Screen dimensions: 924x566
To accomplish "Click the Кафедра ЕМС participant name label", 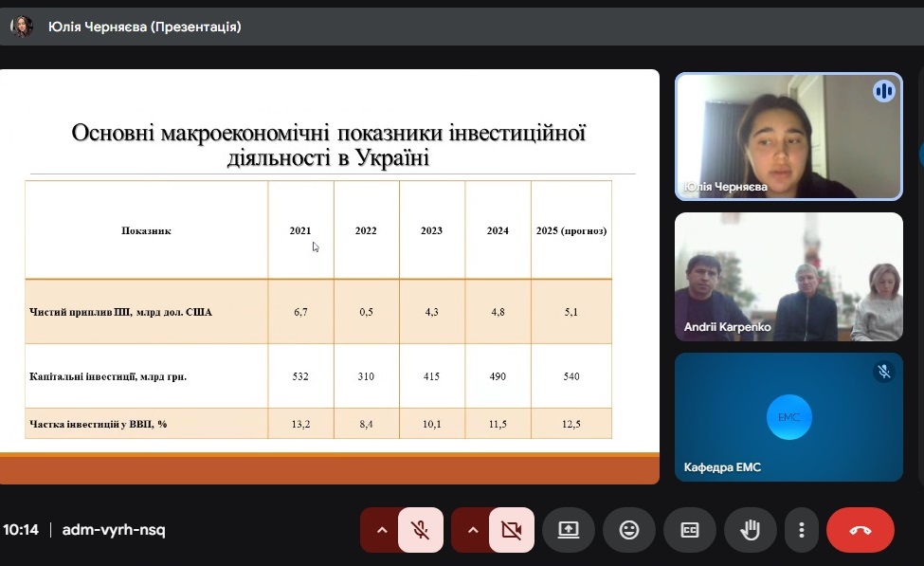I will [722, 467].
